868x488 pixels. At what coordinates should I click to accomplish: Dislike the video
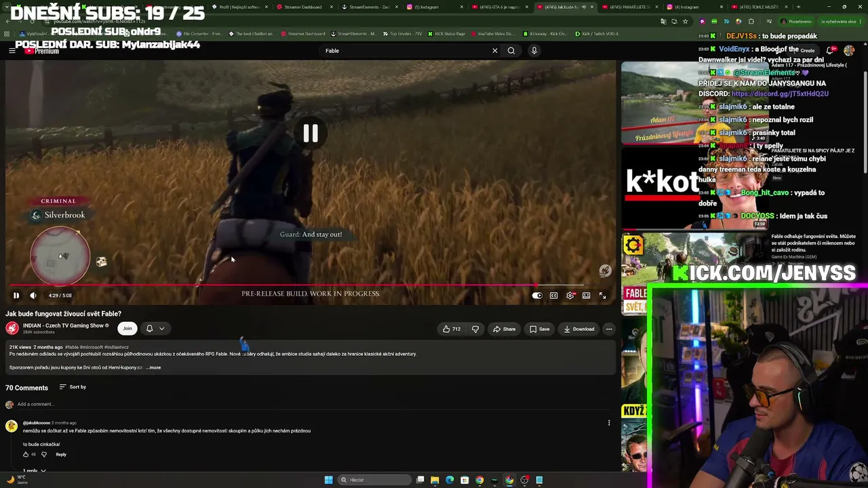[475, 329]
